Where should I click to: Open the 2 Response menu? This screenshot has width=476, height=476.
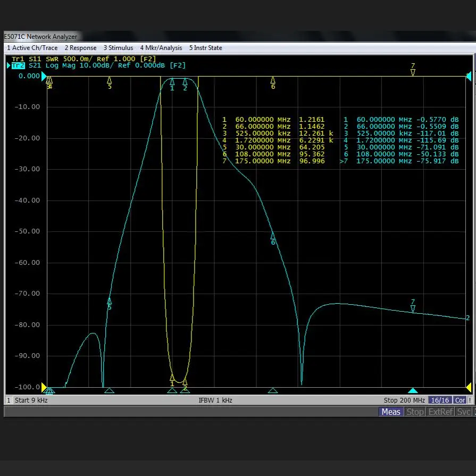tap(81, 48)
